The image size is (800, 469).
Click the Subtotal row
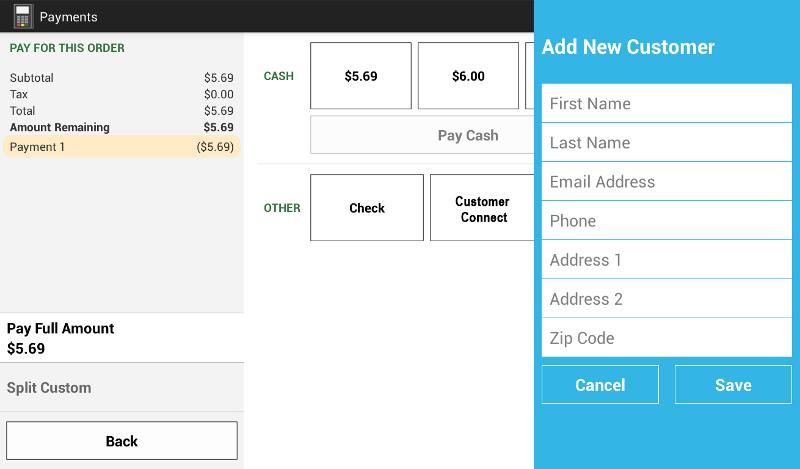pos(122,78)
